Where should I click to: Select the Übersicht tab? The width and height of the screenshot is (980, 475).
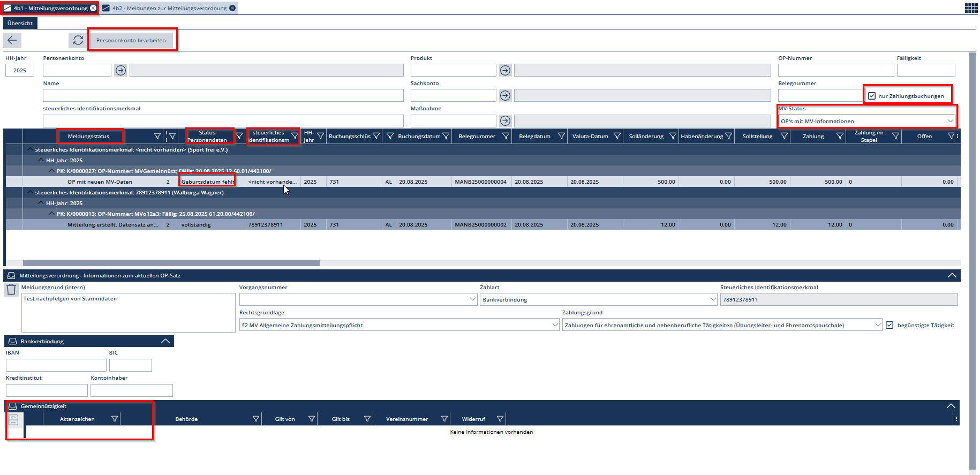pyautogui.click(x=20, y=23)
